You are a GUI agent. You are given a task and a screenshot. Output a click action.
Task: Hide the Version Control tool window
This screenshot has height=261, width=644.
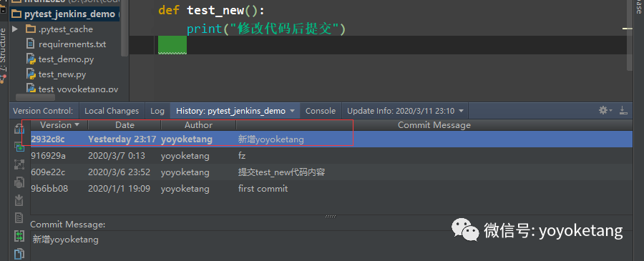coord(623,110)
